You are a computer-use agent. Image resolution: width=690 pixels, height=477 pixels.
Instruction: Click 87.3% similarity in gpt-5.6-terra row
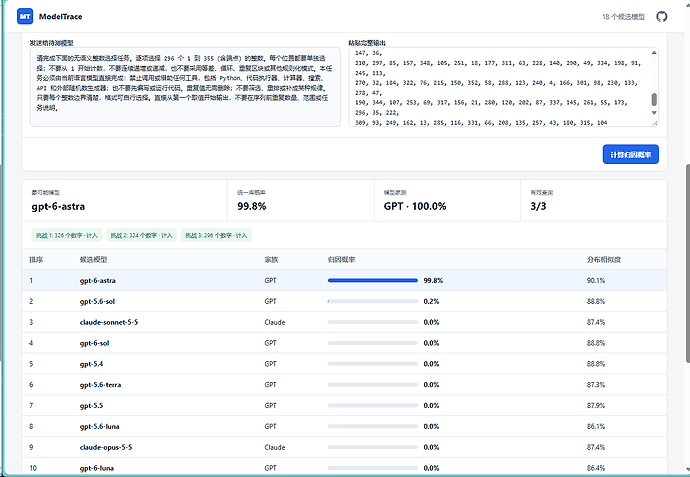[596, 385]
